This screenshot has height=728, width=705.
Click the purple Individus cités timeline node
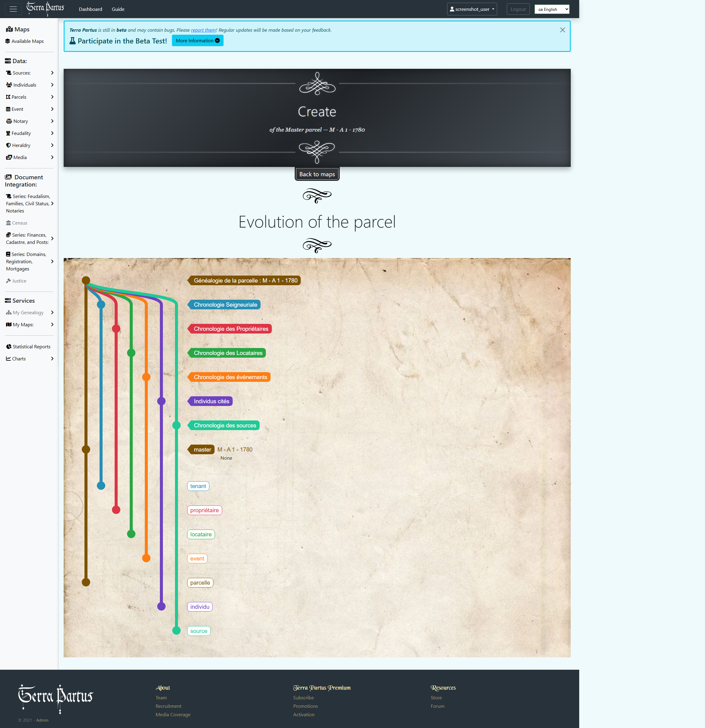[x=161, y=401]
